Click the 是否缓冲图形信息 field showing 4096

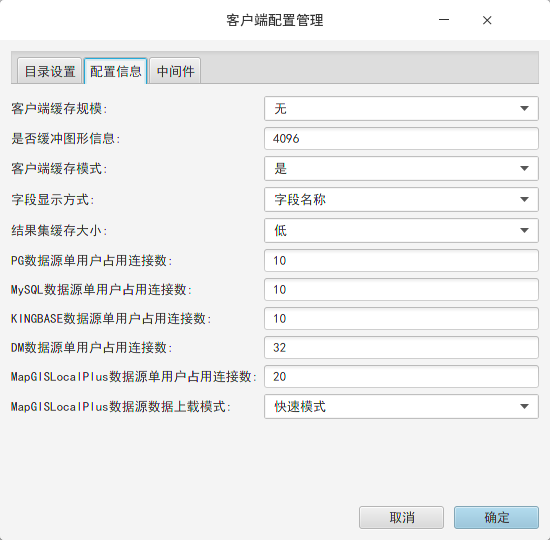point(401,139)
